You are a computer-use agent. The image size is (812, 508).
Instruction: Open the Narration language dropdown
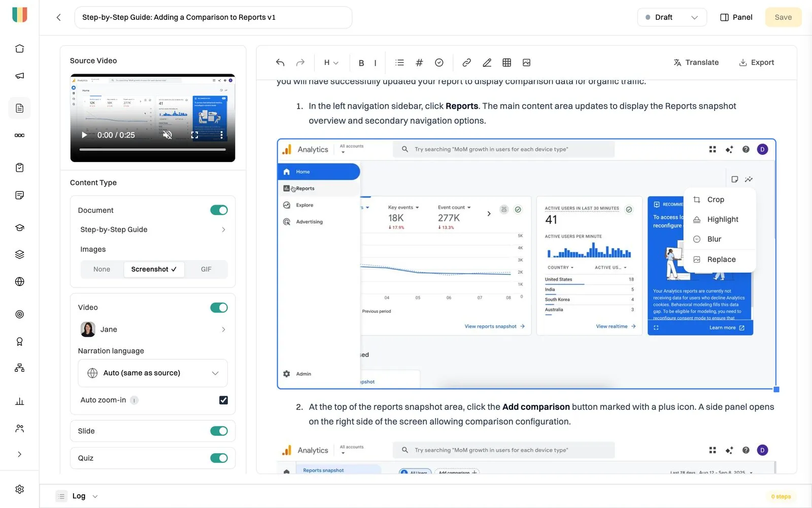(x=153, y=373)
